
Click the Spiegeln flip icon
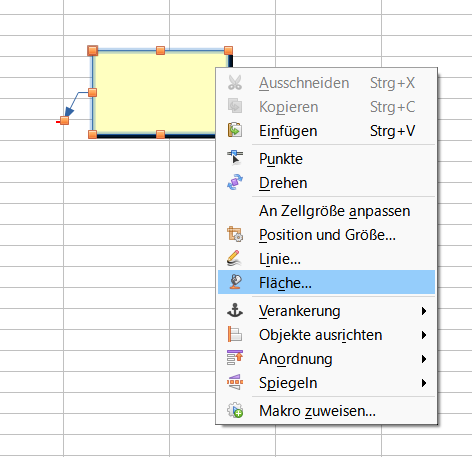(235, 382)
